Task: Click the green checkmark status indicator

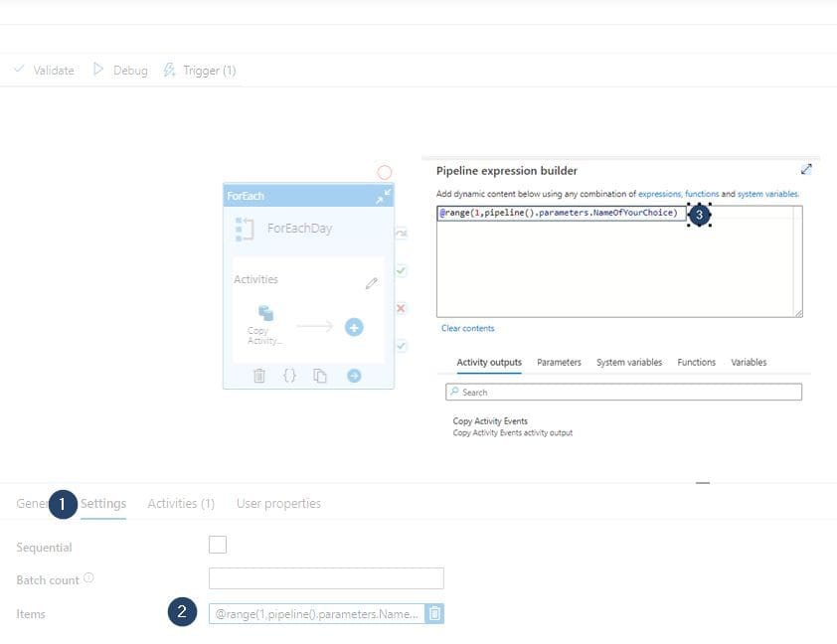Action: [400, 271]
